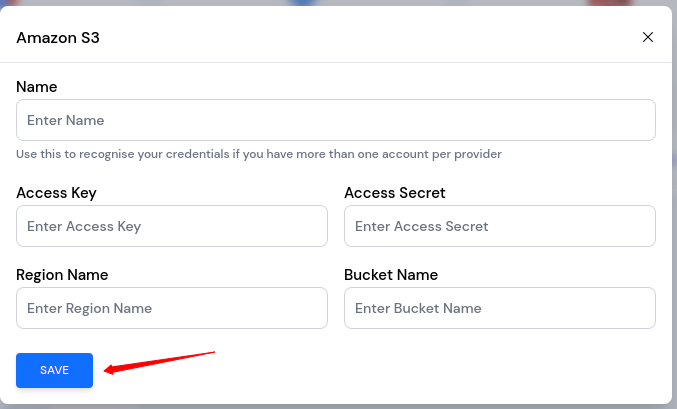Click the Access Key label
The height and width of the screenshot is (409, 677).
point(56,193)
